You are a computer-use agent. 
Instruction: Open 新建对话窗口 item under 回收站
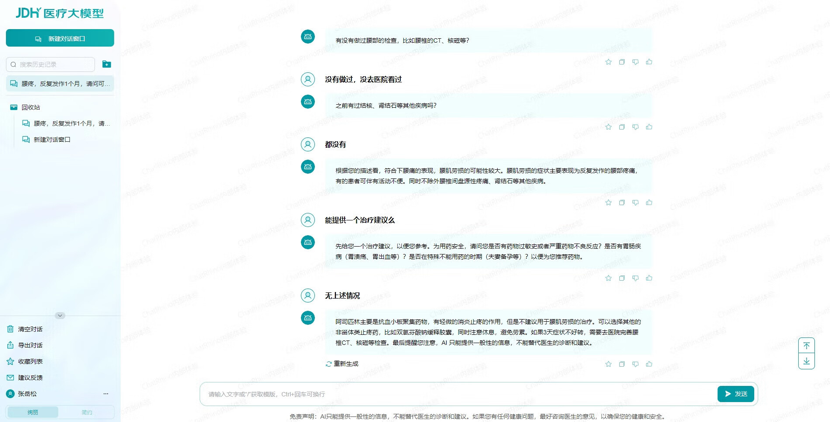coord(46,140)
